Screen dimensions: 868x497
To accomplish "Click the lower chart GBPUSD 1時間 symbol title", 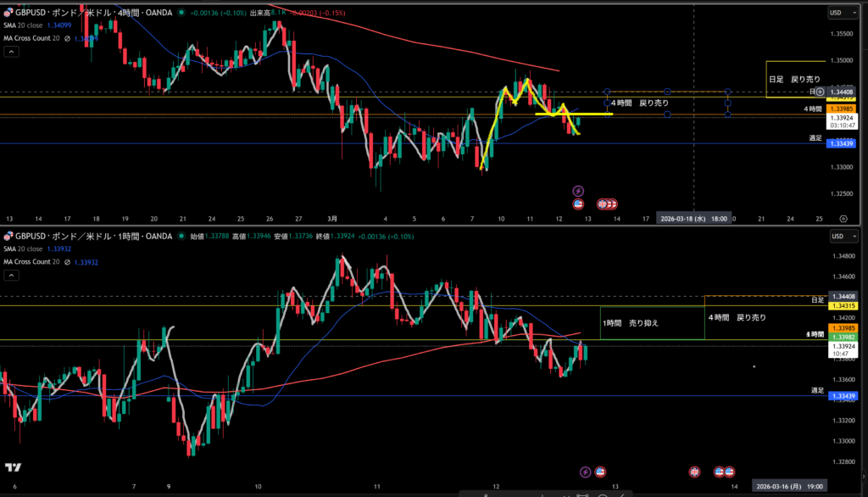I will 93,237.
